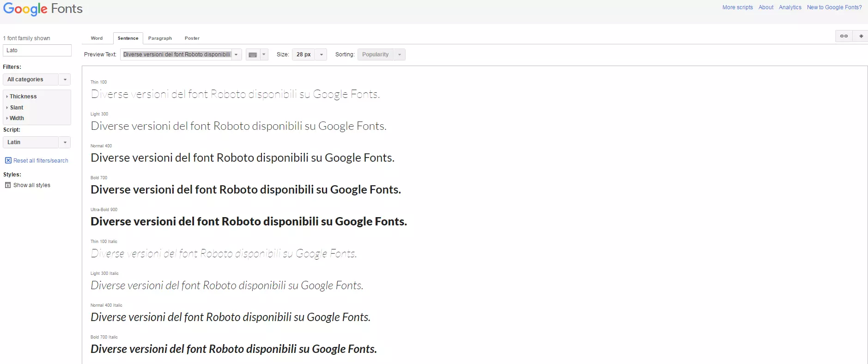Click the 'Thin 100 Italic' style label
868x364 pixels.
104,242
